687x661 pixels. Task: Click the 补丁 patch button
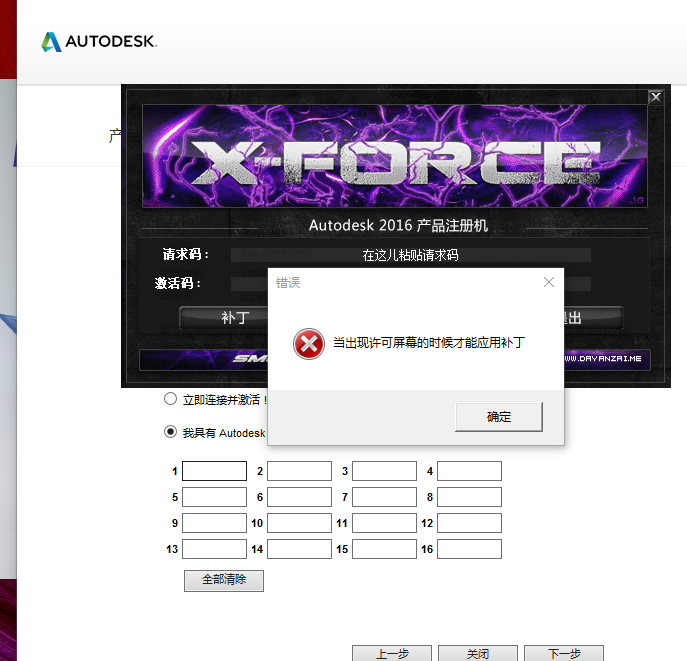point(223,318)
